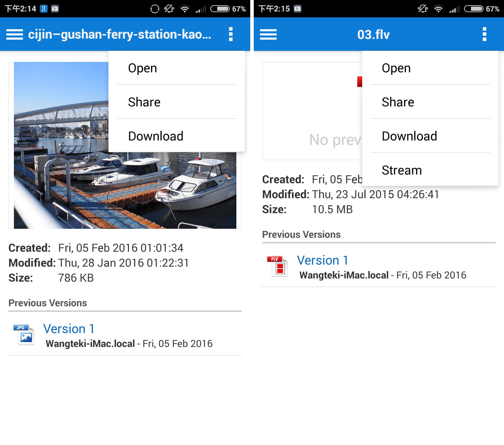Open the hamburger menu beside 03.flv title
The image size is (504, 445).
point(268,34)
